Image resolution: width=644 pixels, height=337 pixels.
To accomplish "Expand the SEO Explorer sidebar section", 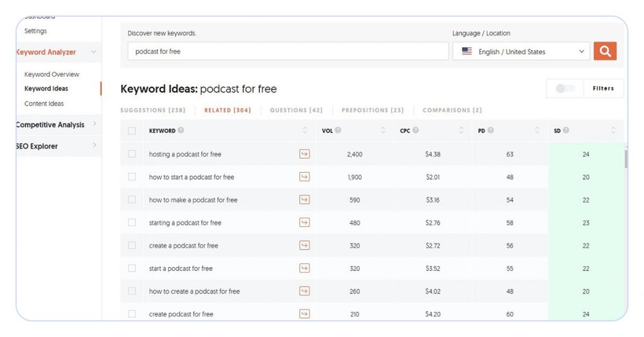I will click(94, 145).
